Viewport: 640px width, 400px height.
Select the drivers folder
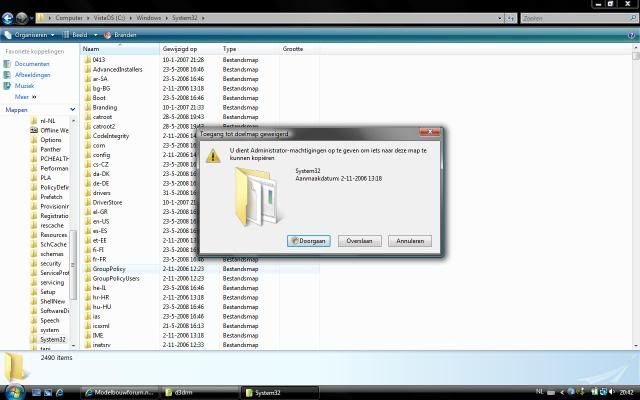click(101, 193)
